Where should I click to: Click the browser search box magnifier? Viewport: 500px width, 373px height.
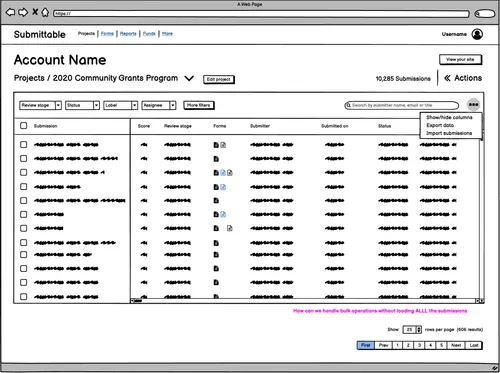[x=477, y=14]
